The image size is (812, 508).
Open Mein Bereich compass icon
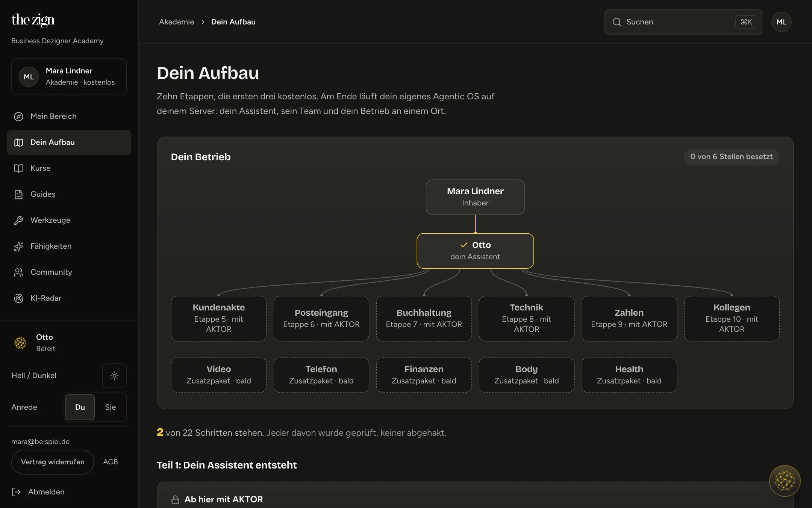pyautogui.click(x=18, y=117)
